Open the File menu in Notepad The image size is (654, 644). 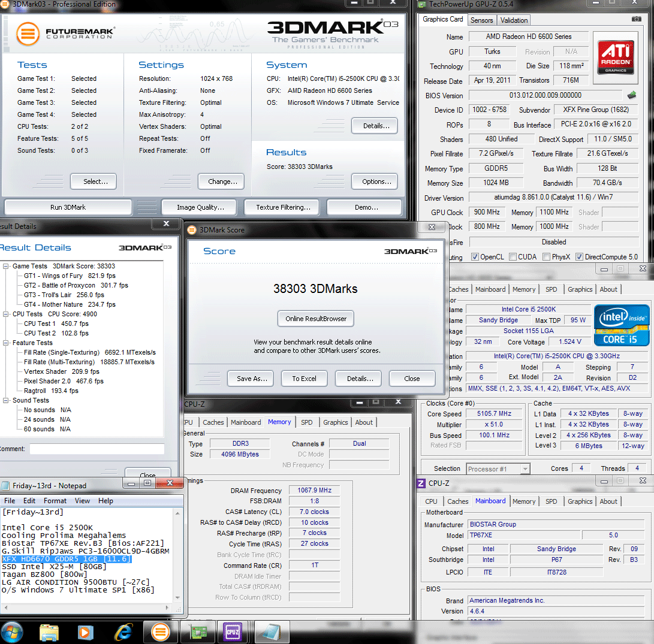click(x=10, y=501)
